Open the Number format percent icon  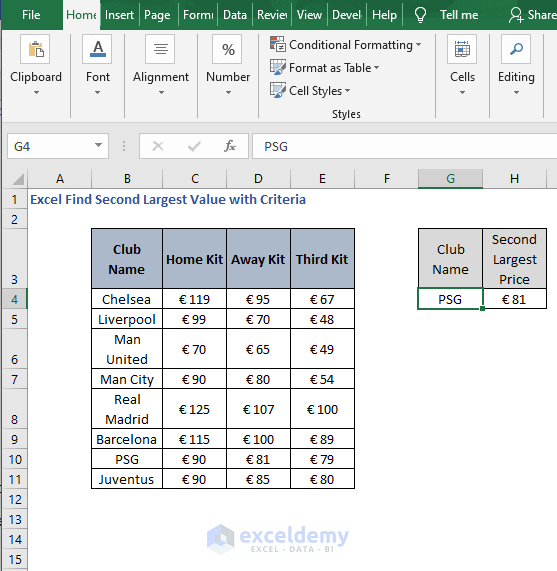pyautogui.click(x=228, y=49)
